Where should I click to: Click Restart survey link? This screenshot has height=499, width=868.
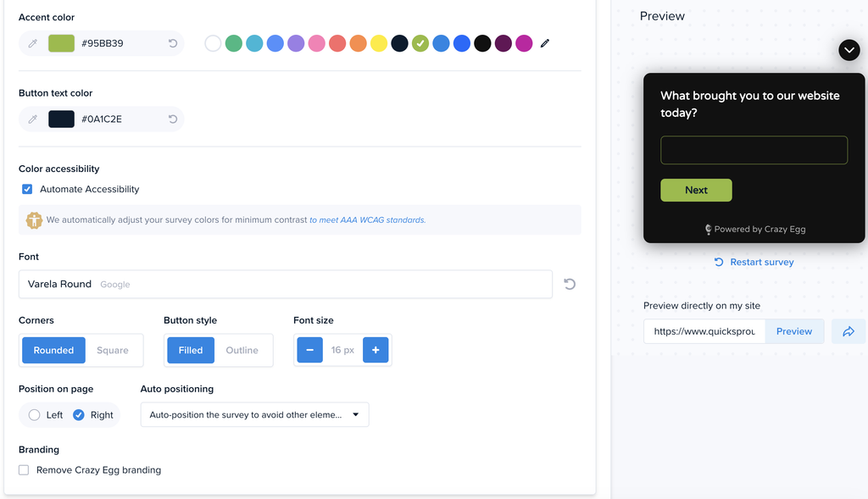coord(754,263)
